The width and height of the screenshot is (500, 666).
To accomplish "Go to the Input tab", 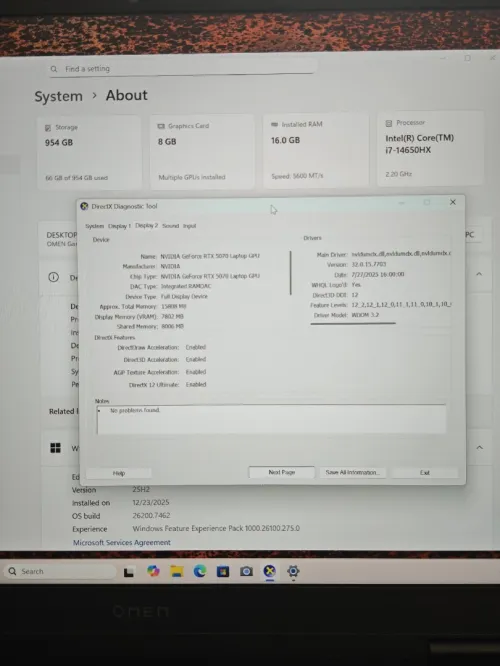I will point(189,226).
